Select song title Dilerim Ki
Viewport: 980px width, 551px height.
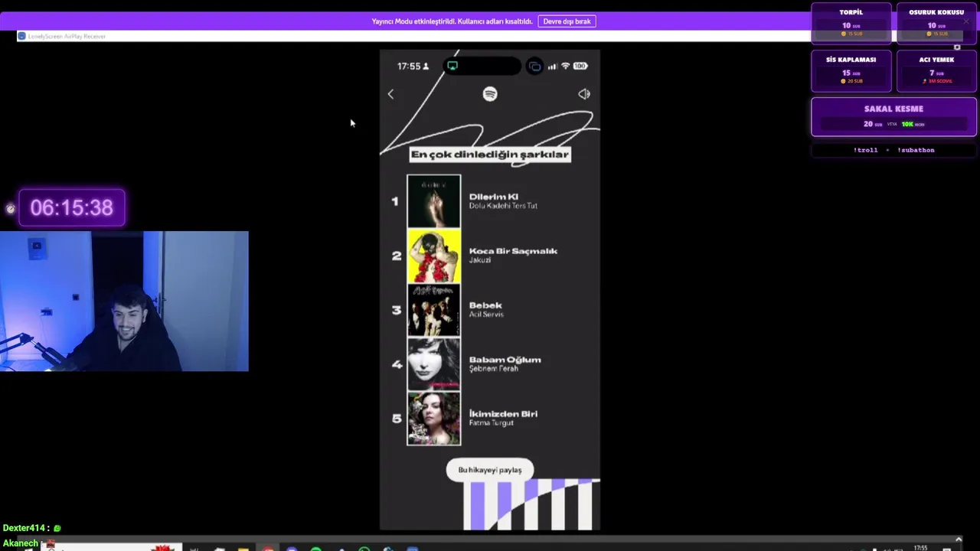(493, 197)
